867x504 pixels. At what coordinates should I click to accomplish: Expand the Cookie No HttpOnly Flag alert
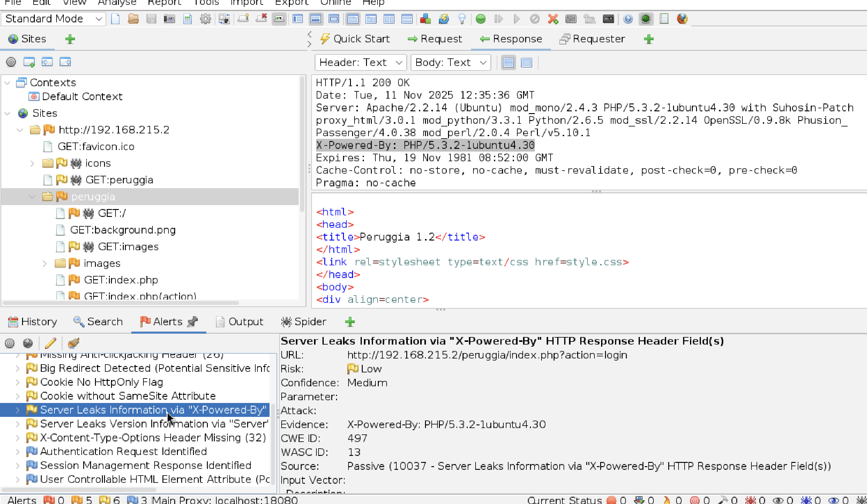[18, 382]
